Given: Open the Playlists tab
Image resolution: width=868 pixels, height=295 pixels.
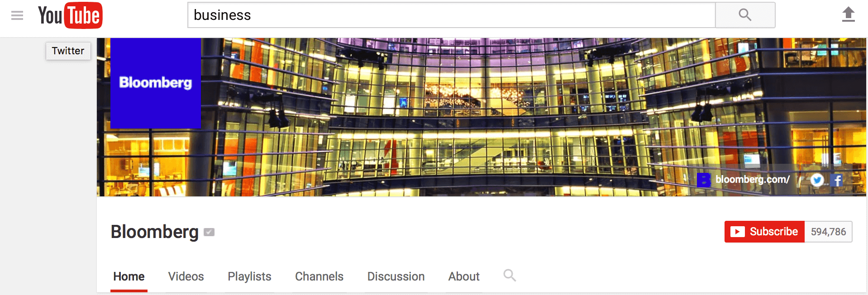Looking at the screenshot, I should [x=249, y=276].
